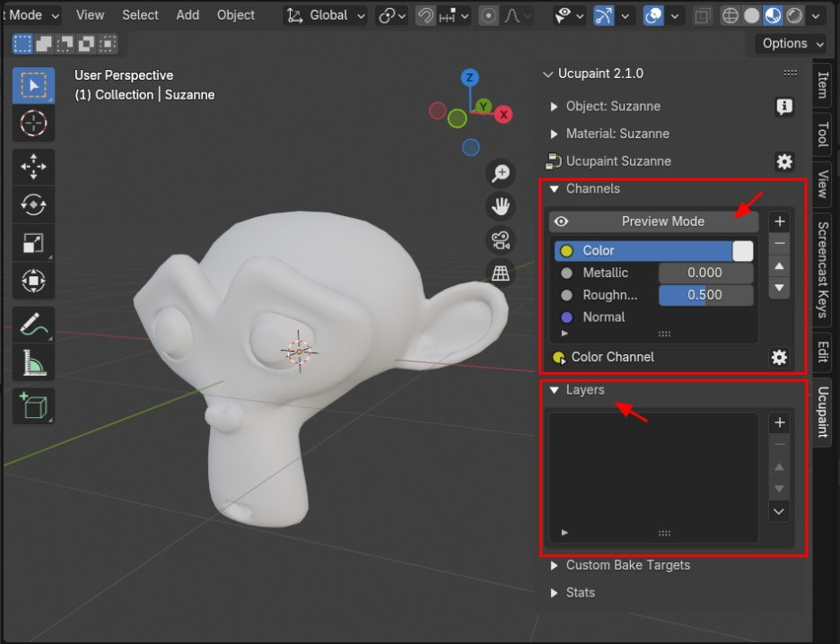Expand the Stats section
The width and height of the screenshot is (840, 644).
(554, 593)
